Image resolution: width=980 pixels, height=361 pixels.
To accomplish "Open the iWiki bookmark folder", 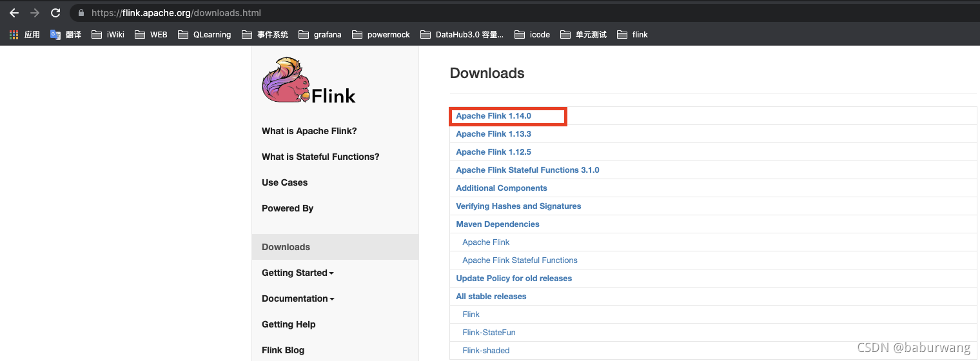I will point(108,35).
